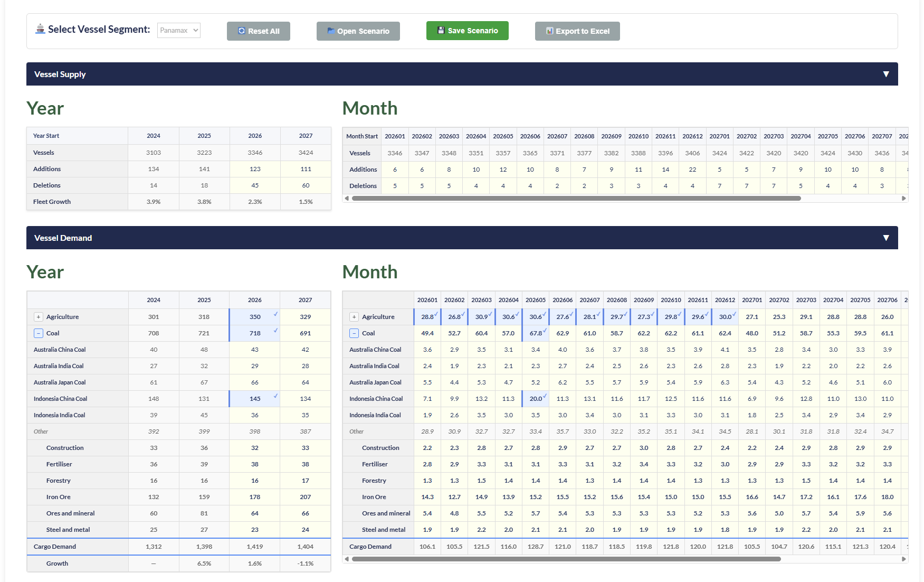Click the folder icon on Open Scenario
Viewport: 924px width, 582px height.
click(x=331, y=31)
